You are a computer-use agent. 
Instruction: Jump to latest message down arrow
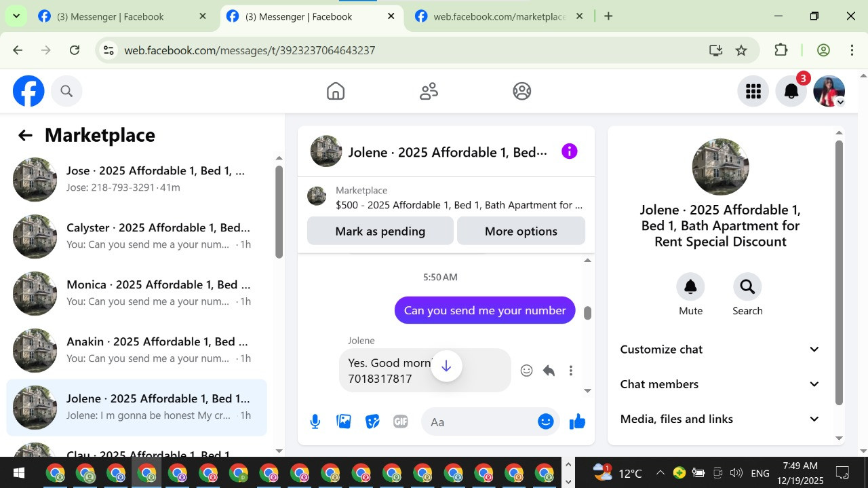(x=446, y=367)
